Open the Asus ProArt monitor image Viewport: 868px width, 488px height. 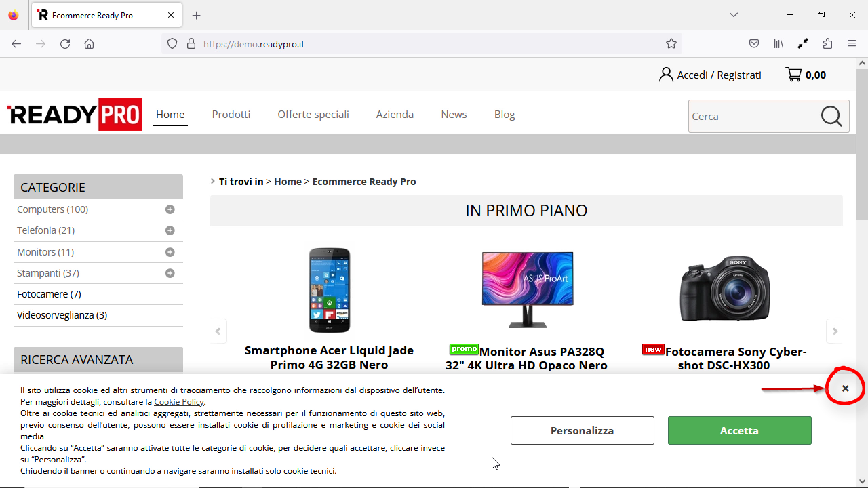click(528, 290)
